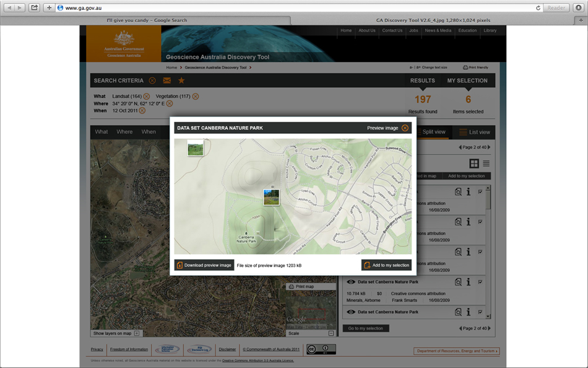Open the Information Publication Scheme logo
The width and height of the screenshot is (588, 368).
(x=167, y=349)
